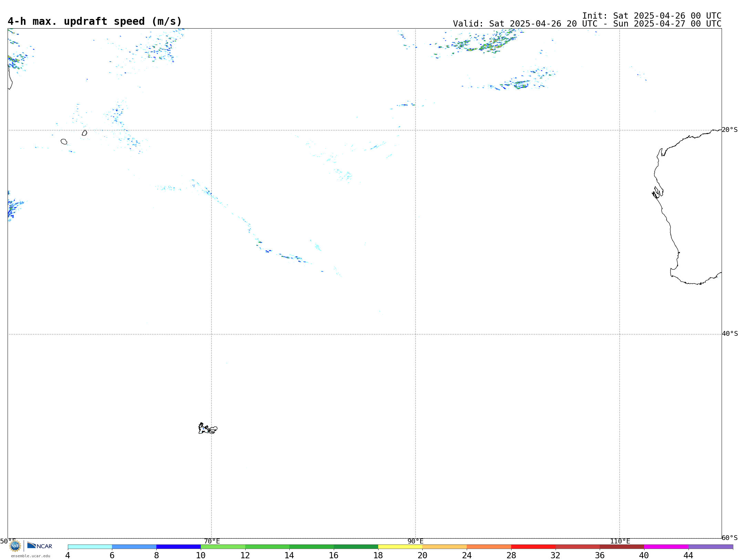Click colorbar tick label '8'
Viewport: 744px width, 560px height.
[x=156, y=556]
